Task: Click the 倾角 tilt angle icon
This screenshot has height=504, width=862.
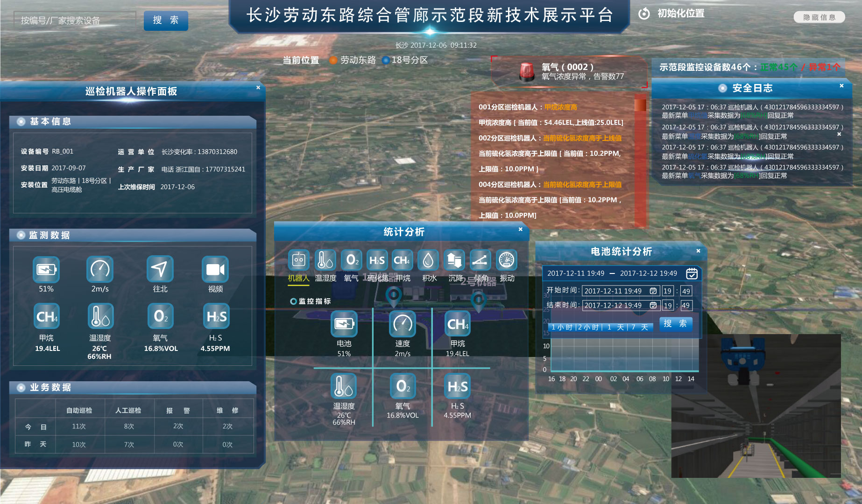Action: (480, 260)
